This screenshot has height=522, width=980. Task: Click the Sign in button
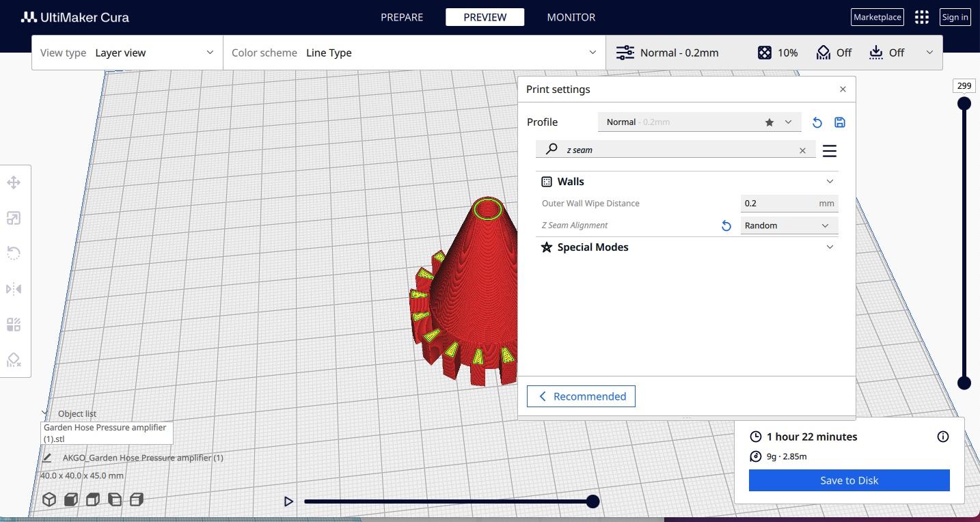point(955,17)
